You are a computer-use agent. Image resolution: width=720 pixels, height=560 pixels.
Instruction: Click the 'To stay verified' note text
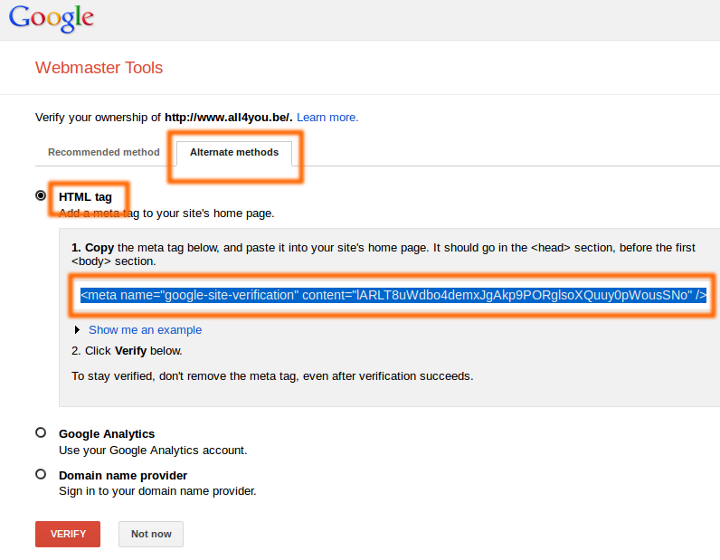click(272, 376)
